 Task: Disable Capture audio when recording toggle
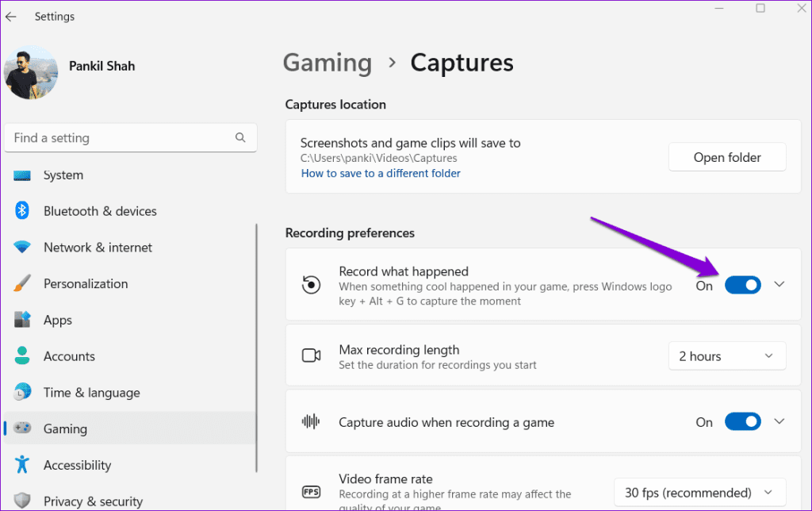coord(742,422)
